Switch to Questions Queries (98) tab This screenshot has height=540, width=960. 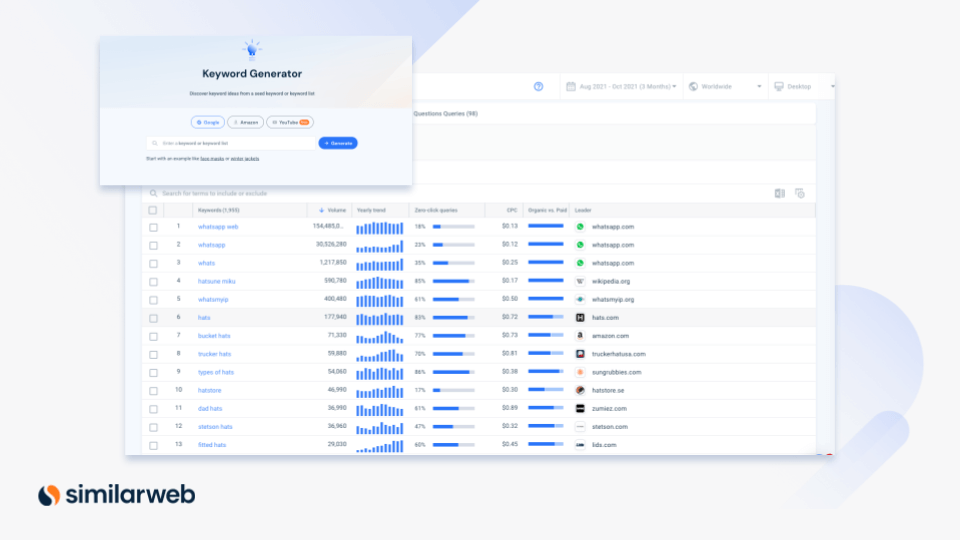pyautogui.click(x=445, y=113)
